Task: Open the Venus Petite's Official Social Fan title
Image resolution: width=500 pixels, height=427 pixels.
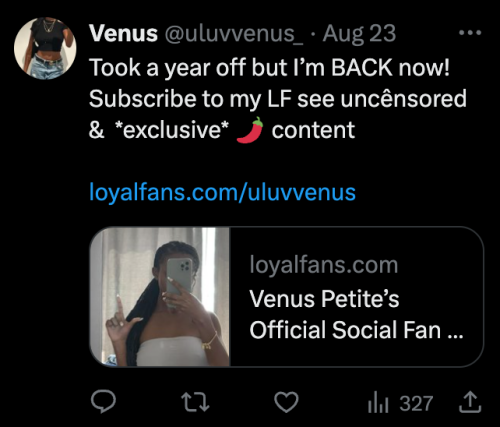Action: pyautogui.click(x=356, y=314)
